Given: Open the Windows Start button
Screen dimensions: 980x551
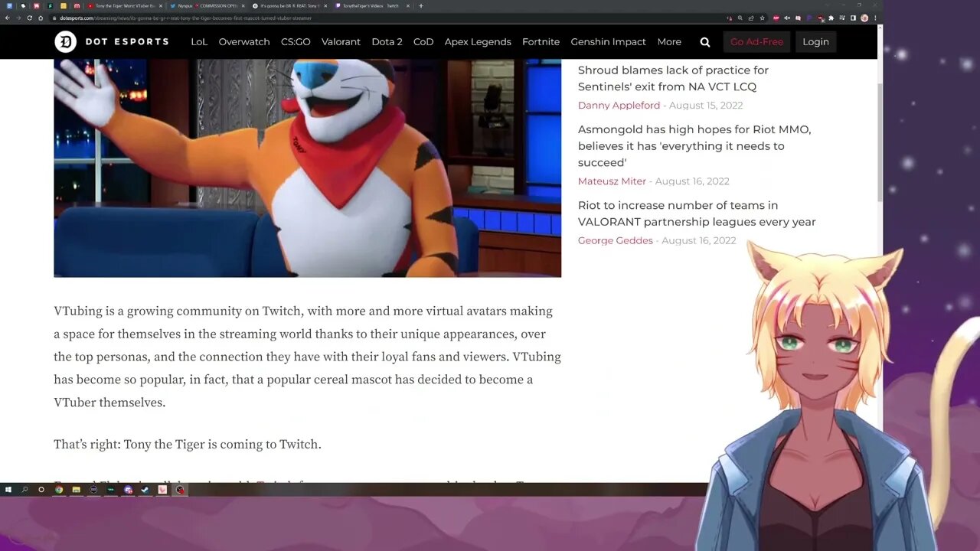Looking at the screenshot, I should (8, 490).
